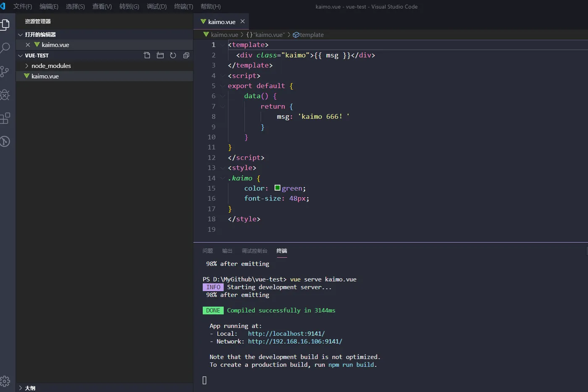Open the Extensions view
This screenshot has height=392, width=588.
[5, 118]
